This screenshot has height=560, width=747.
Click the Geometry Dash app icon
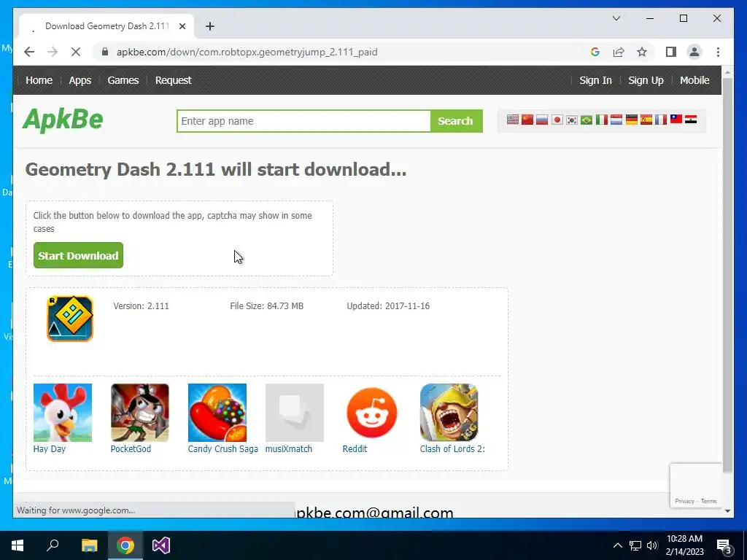[70, 319]
